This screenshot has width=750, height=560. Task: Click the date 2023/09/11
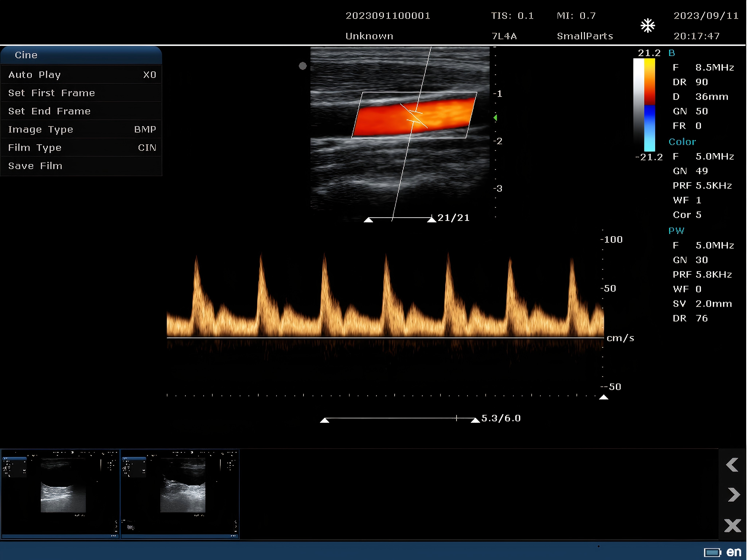click(706, 16)
